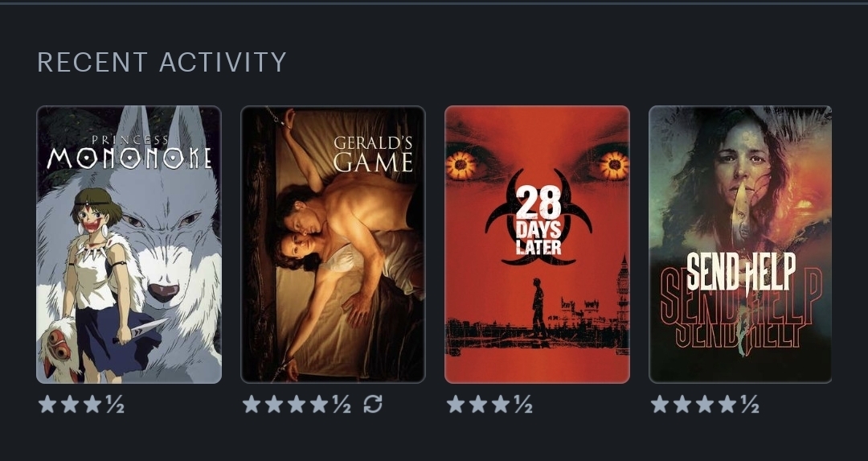Open the Send Help poster
Image resolution: width=868 pixels, height=461 pixels.
click(740, 245)
